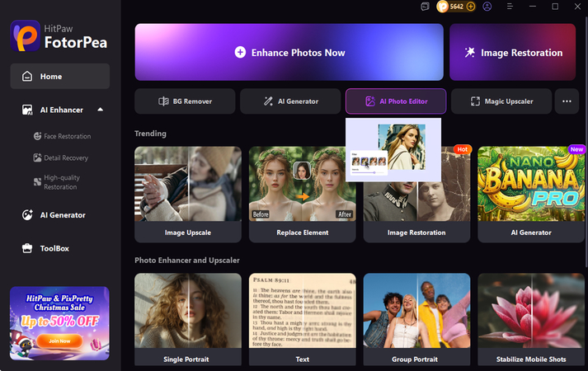Click the screen capture icon in title bar

click(425, 7)
